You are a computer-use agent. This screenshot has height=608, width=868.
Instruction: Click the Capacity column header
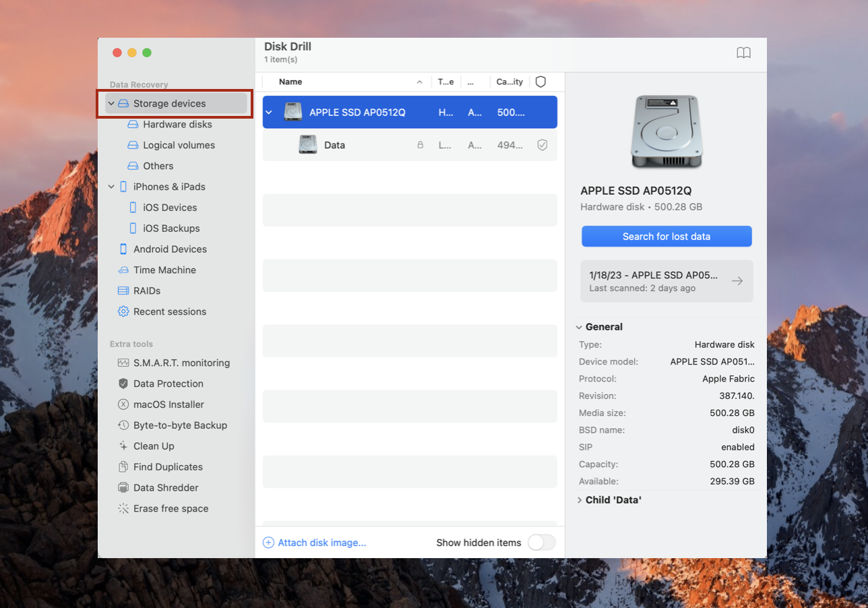509,82
